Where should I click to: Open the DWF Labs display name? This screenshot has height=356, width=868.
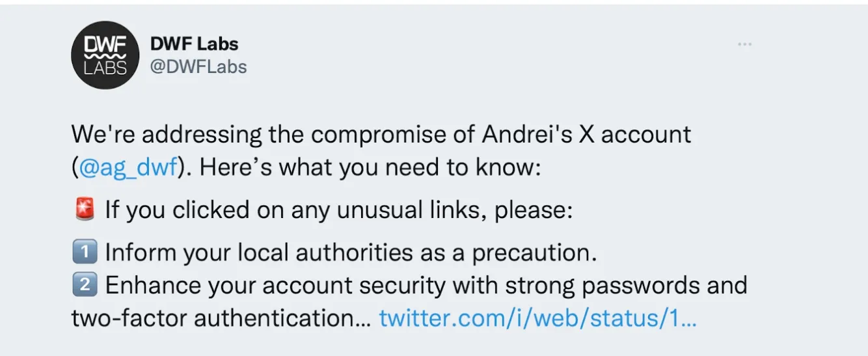194,44
